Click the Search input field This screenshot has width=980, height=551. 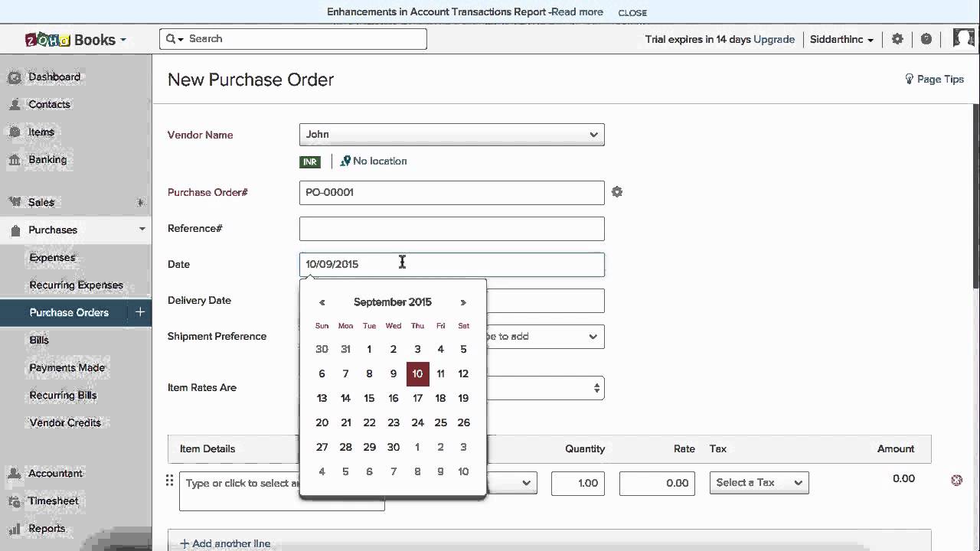[x=293, y=39]
